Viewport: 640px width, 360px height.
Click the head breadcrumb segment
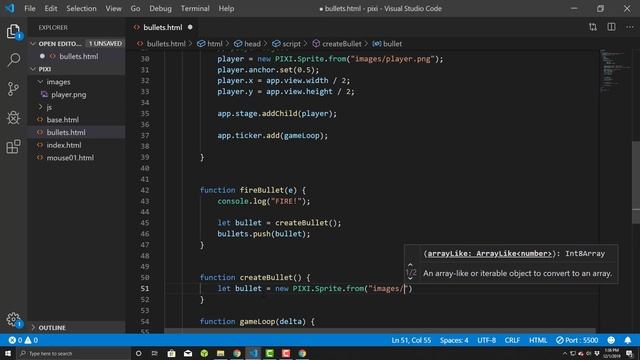(247, 44)
